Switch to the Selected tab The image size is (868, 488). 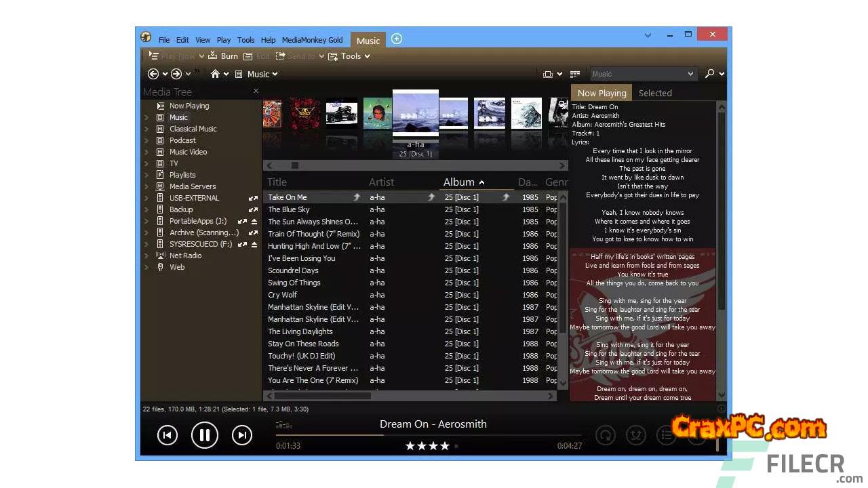[x=655, y=93]
